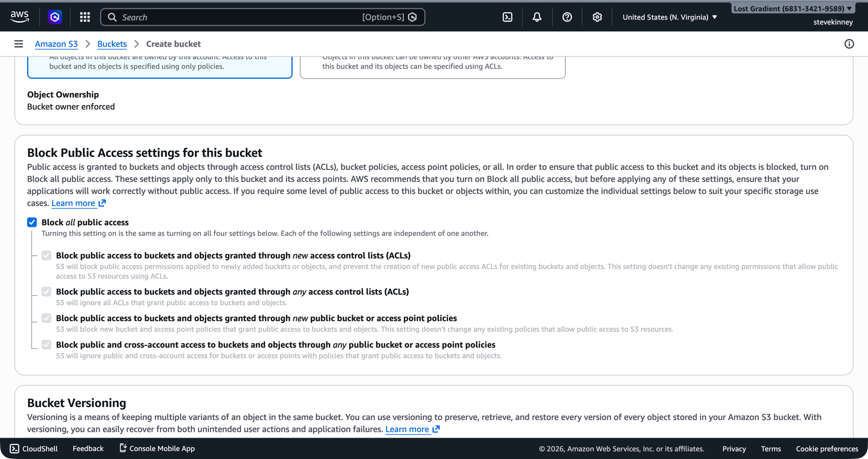Uncheck Block all public access
Screen dimensions: 868x459
(32, 222)
